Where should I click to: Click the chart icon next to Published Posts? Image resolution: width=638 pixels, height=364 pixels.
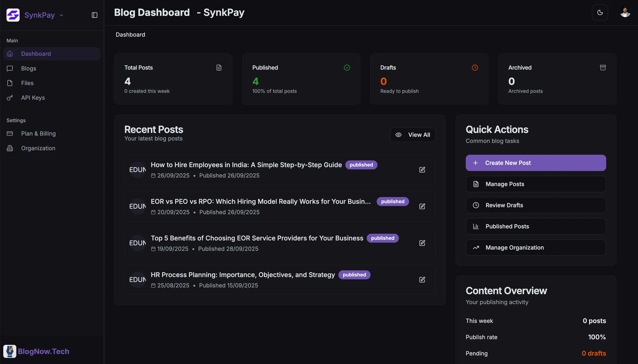tap(476, 226)
